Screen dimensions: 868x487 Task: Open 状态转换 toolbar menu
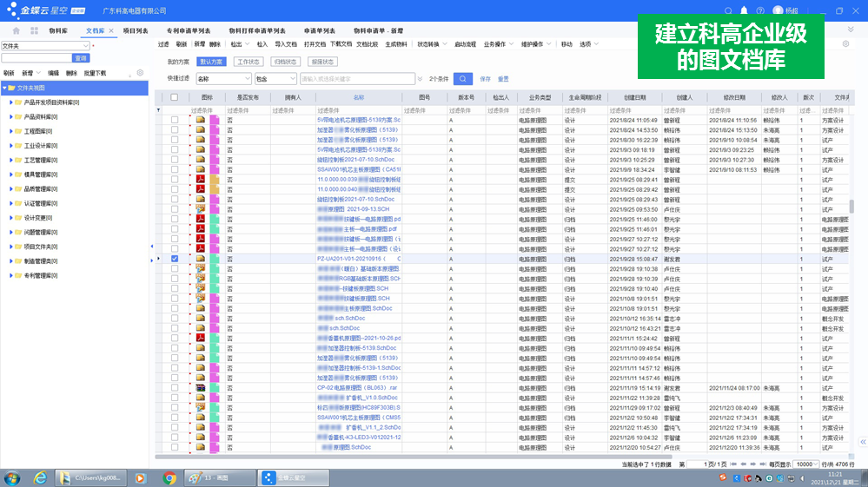(431, 44)
